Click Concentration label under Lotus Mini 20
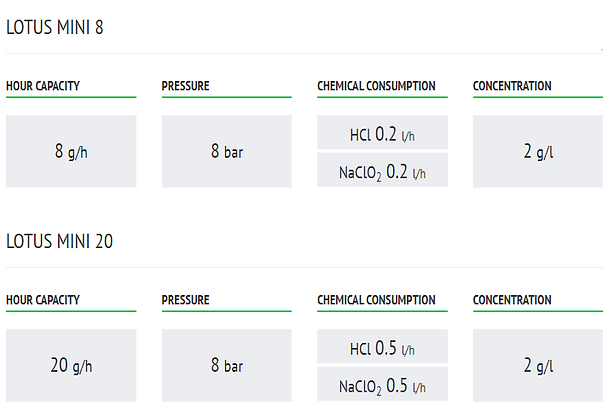Viewport: 614px width, 417px height. (x=512, y=300)
